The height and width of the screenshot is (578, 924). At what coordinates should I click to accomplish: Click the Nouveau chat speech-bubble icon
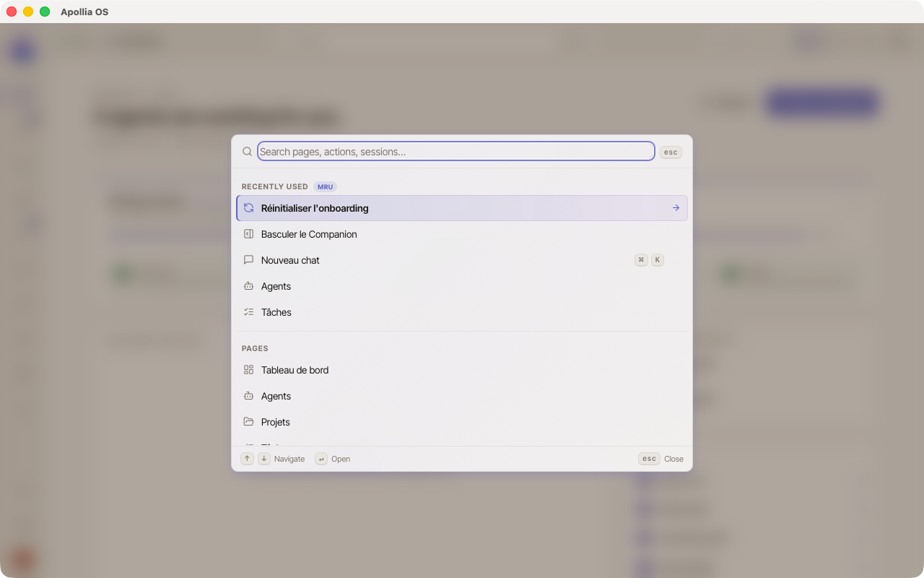click(x=248, y=260)
